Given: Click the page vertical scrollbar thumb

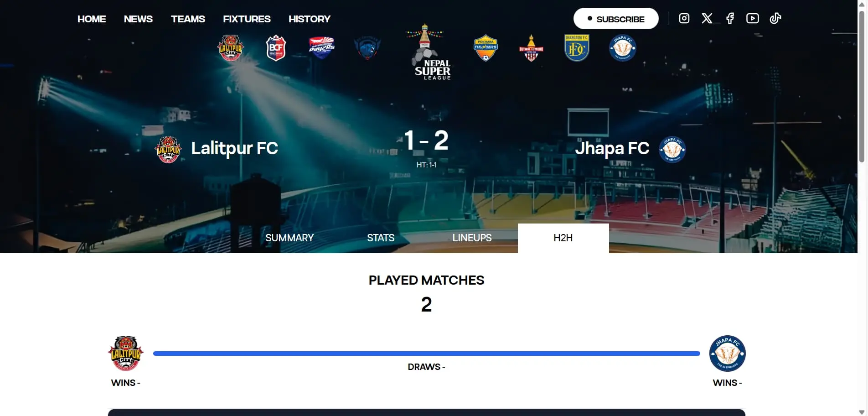Looking at the screenshot, I should [x=862, y=86].
